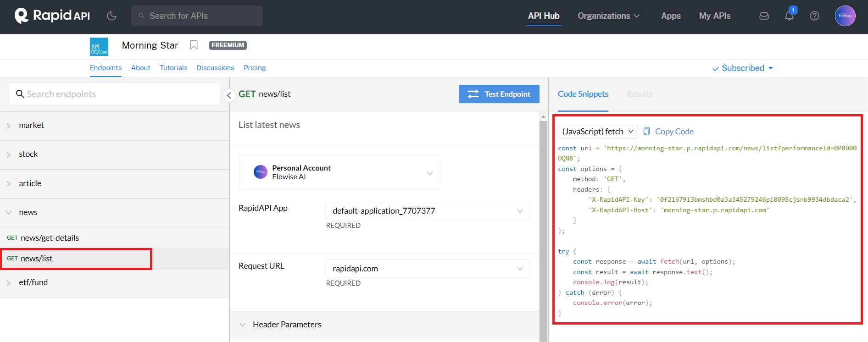Collapse the endpoints sidebar panel
Image resolution: width=868 pixels, height=342 pixels.
click(229, 95)
